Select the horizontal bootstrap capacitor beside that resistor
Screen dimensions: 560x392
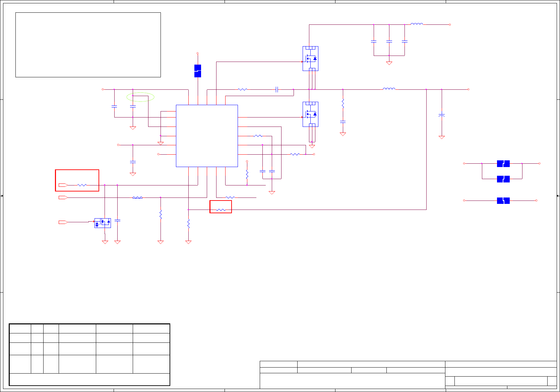[277, 89]
